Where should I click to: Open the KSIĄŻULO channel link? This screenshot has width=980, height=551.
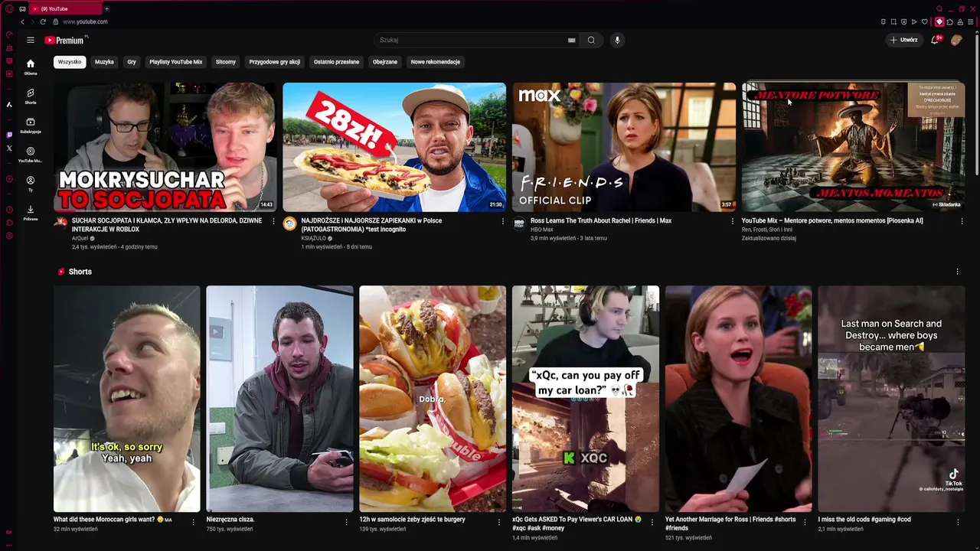(314, 238)
